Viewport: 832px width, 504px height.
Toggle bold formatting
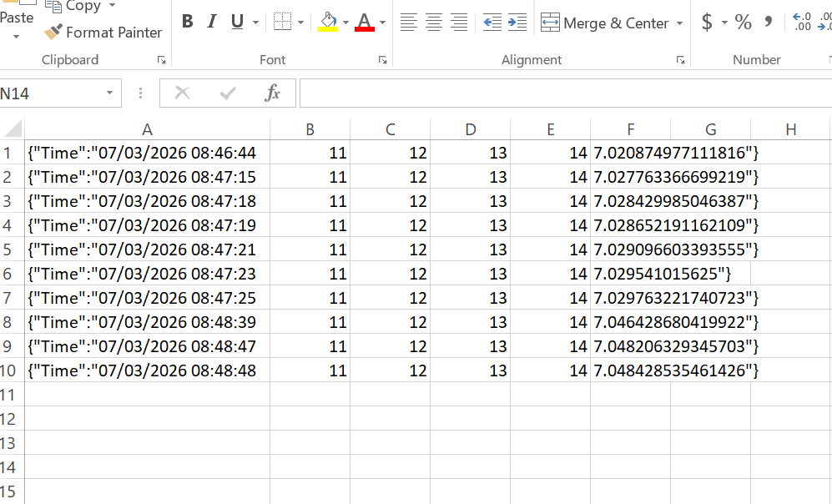coord(188,23)
